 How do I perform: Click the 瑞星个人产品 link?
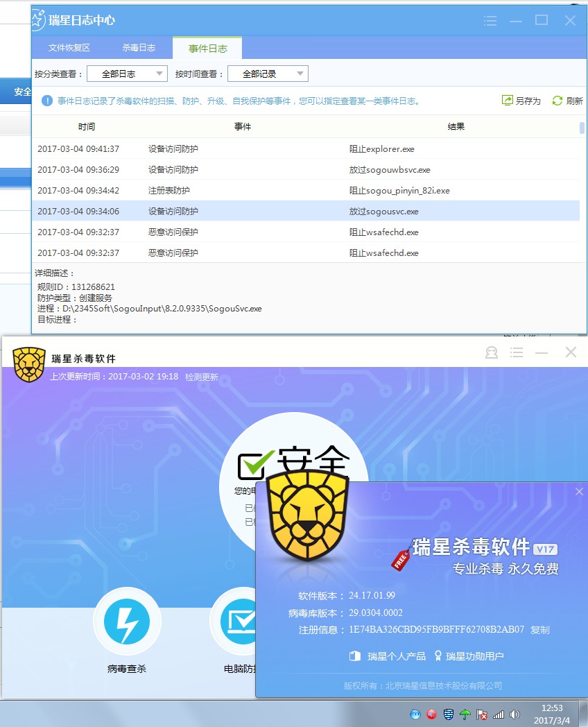coord(396,656)
